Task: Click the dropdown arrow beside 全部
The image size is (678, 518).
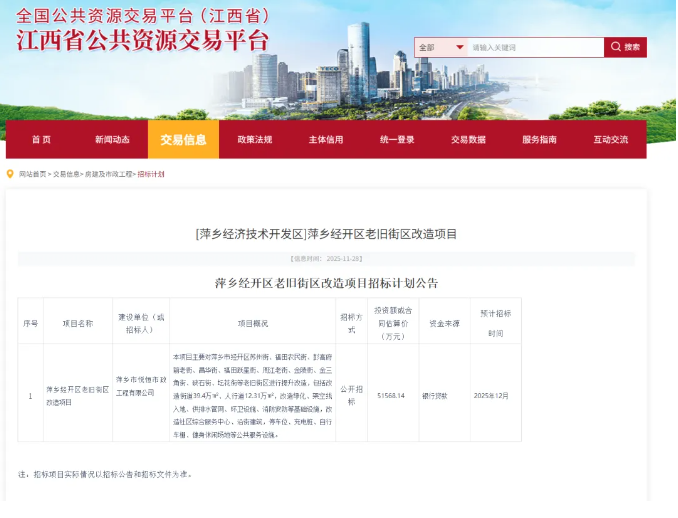Action: [459, 47]
